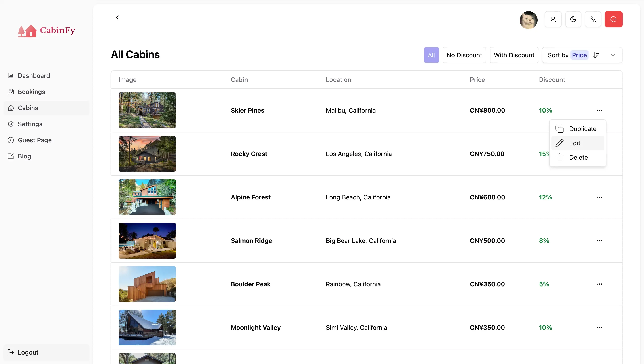Click Delete in the context menu
The image size is (644, 364).
point(578,157)
